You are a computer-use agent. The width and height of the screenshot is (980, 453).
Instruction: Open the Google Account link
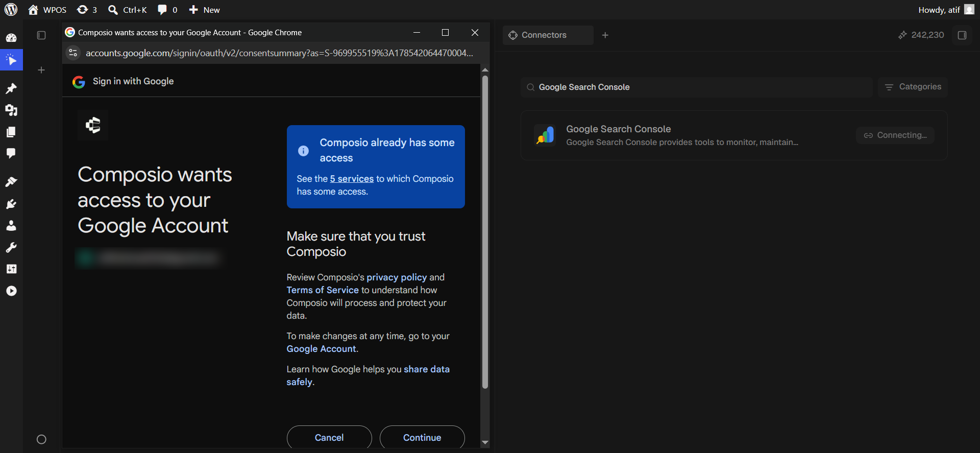pyautogui.click(x=321, y=349)
